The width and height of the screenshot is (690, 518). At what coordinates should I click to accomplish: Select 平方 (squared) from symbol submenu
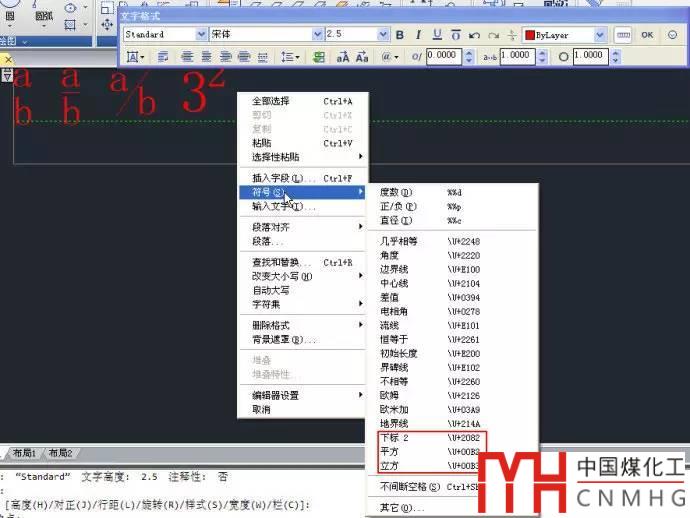[390, 452]
